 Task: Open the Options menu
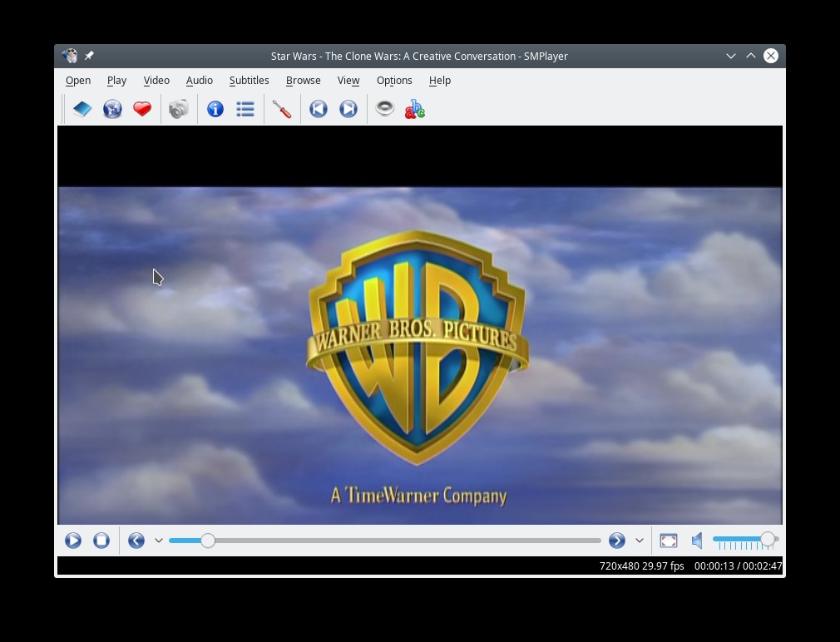point(394,81)
